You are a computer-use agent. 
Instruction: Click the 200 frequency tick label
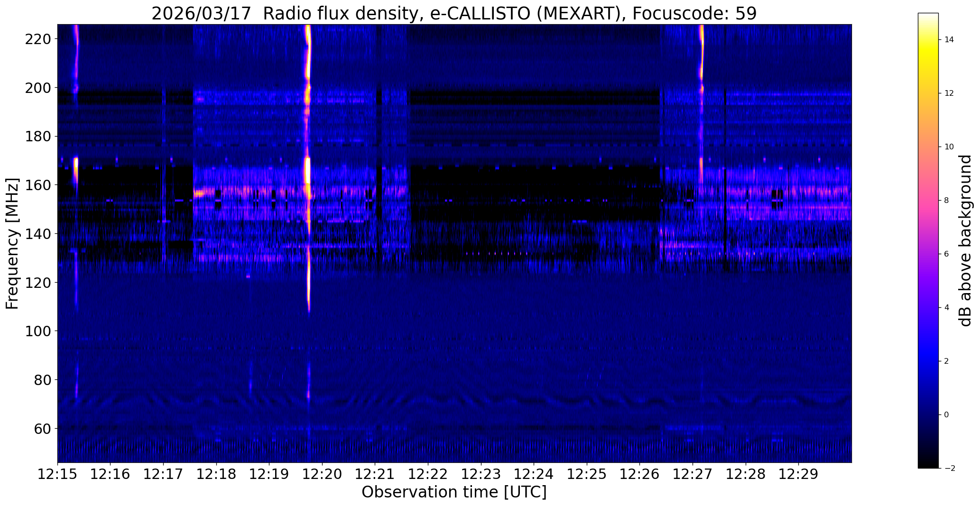pyautogui.click(x=37, y=88)
